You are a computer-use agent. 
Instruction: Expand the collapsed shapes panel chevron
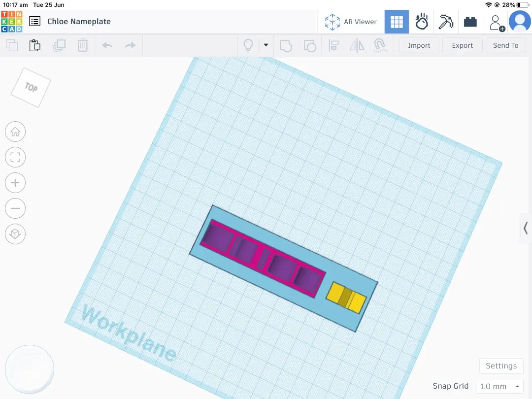[526, 228]
